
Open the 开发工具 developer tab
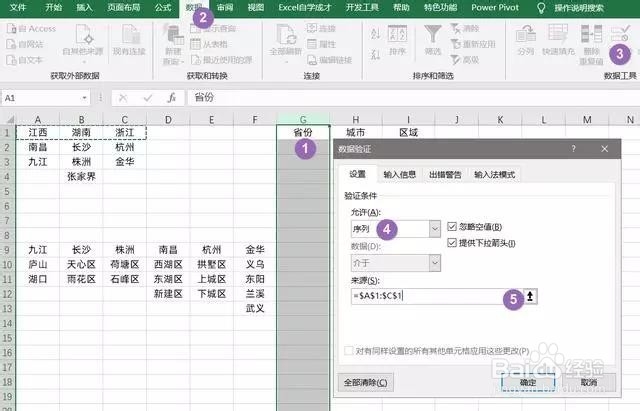[x=362, y=8]
